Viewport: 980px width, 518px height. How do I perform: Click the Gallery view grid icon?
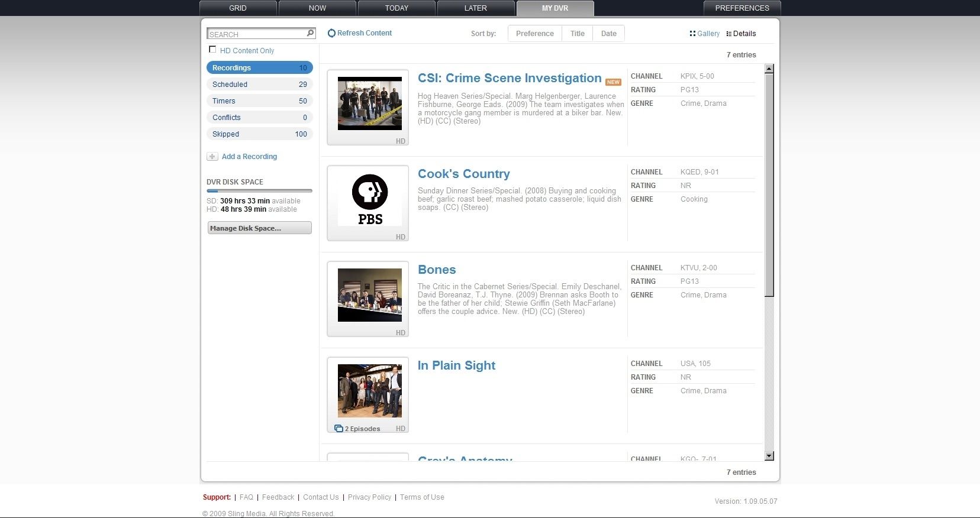tap(692, 34)
